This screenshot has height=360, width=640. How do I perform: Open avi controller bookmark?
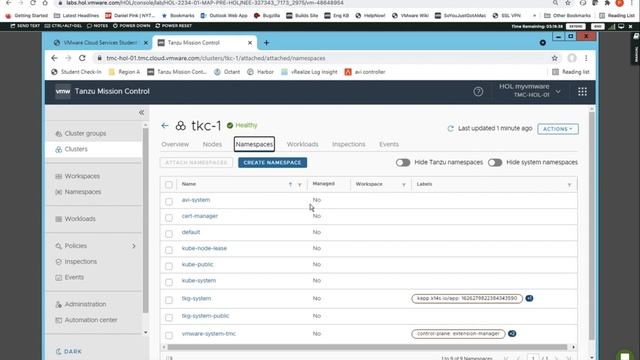pyautogui.click(x=365, y=72)
